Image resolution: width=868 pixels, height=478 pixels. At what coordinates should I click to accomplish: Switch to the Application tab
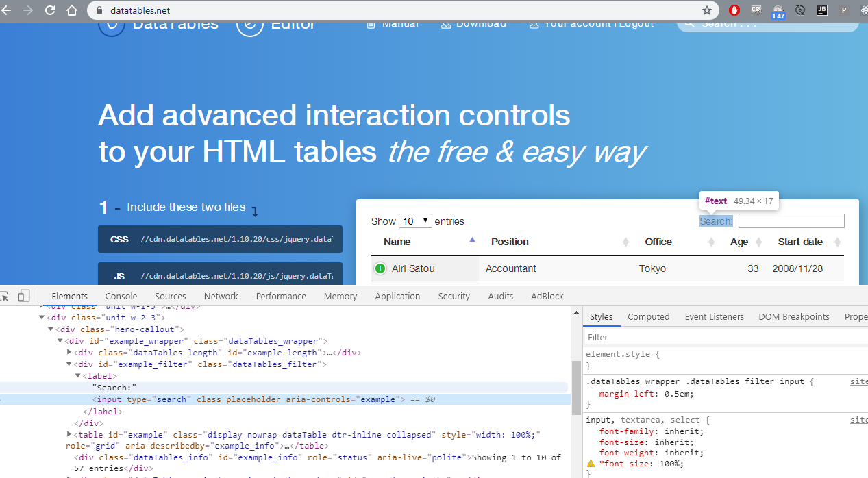click(397, 296)
